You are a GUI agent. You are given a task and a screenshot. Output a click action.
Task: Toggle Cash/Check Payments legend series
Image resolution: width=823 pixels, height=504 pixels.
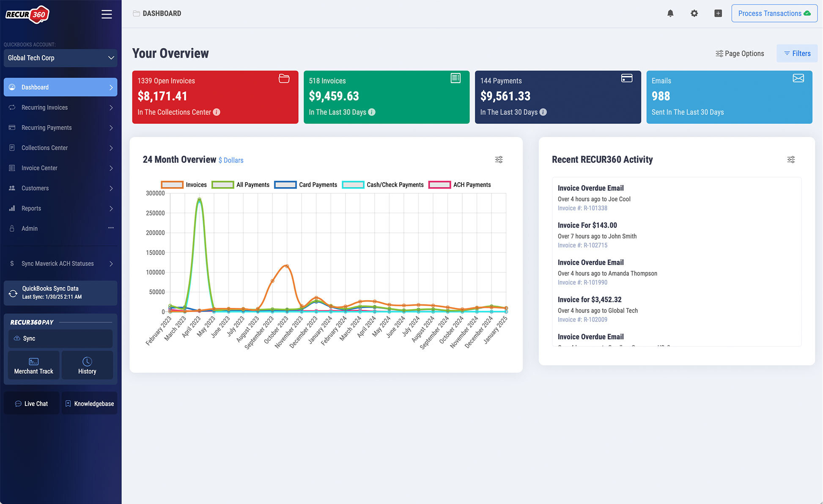click(383, 185)
